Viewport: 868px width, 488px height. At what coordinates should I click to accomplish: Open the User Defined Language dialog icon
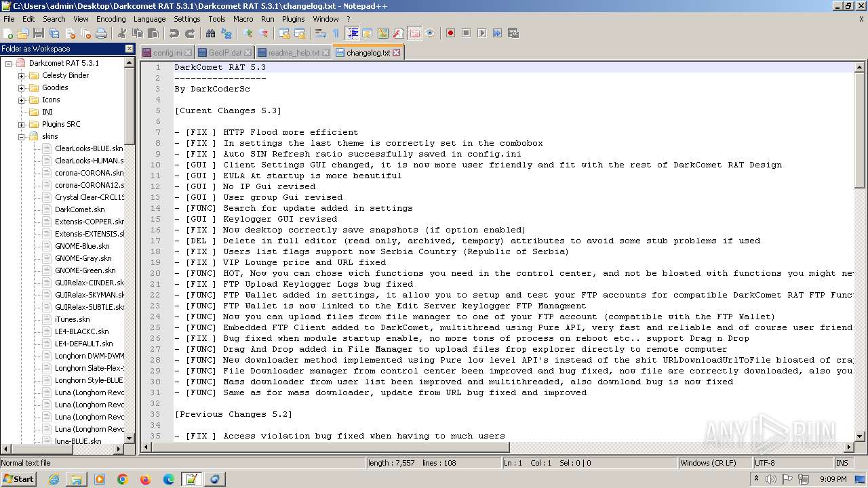[x=367, y=33]
